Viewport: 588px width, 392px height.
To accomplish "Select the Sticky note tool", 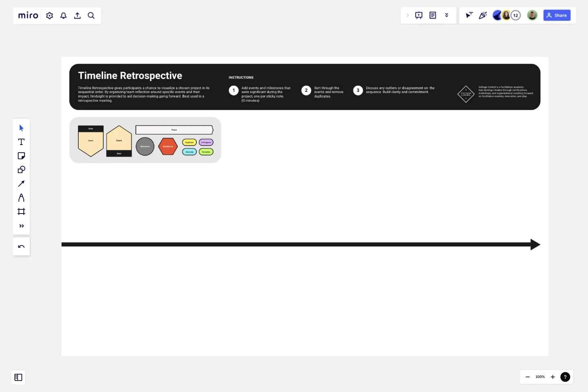I will pos(21,156).
